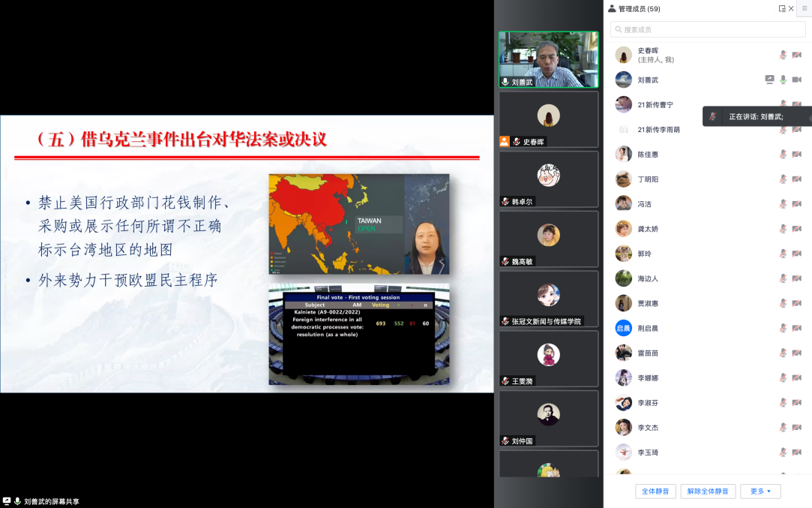Toggle 史春晖's muted microphone icon
Screen dimensions: 812x508
pos(784,55)
